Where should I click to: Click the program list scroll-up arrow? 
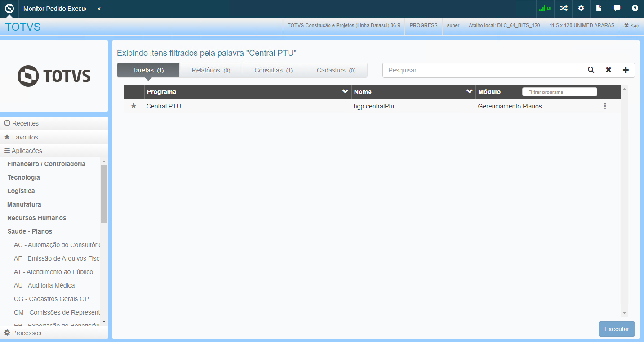pos(624,90)
